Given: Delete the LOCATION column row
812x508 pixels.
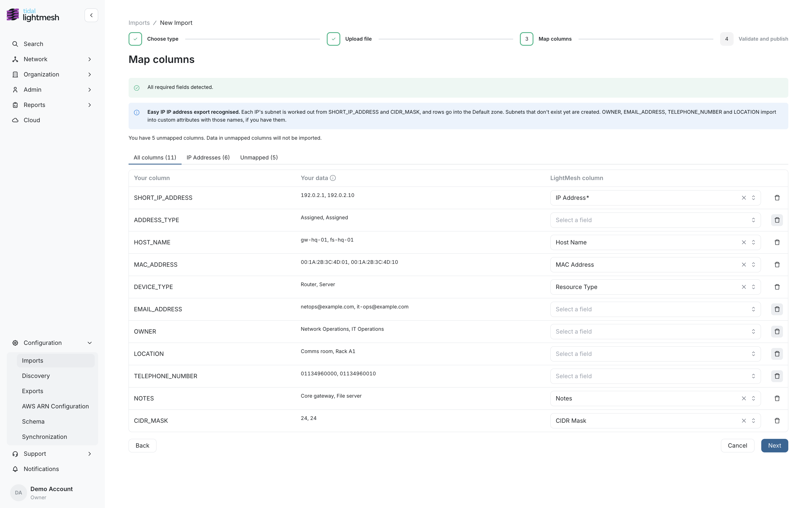Looking at the screenshot, I should (777, 354).
